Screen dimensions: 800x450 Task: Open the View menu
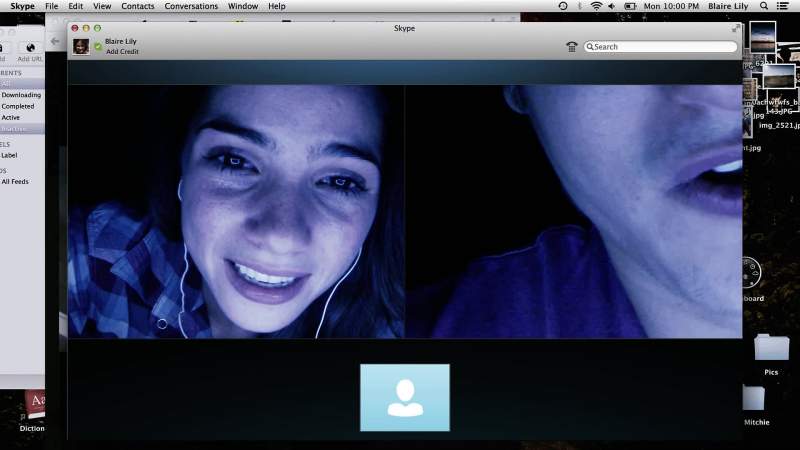(102, 6)
